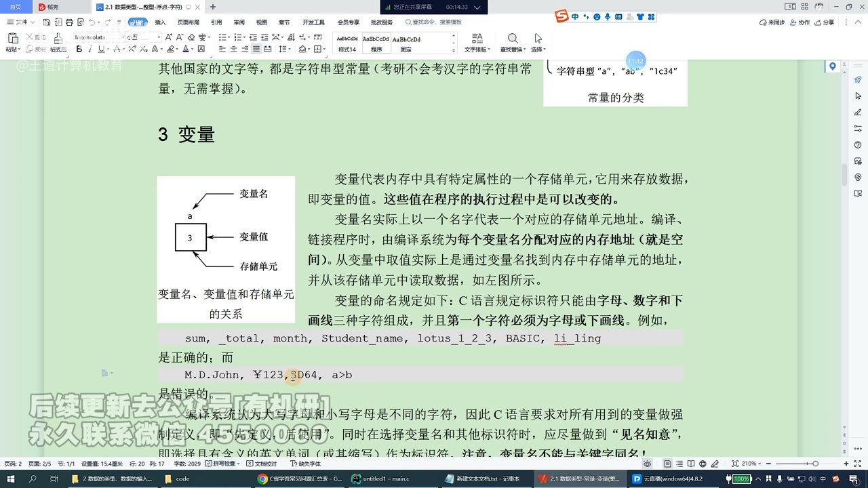The width and height of the screenshot is (868, 488).
Task: Switch to the 审阅 ribbon tab
Action: pos(239,22)
